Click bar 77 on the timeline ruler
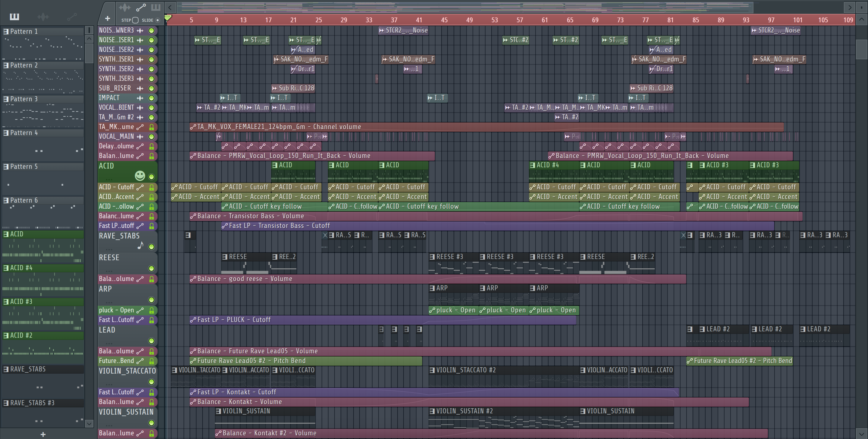Viewport: 868px width, 439px height. 645,20
